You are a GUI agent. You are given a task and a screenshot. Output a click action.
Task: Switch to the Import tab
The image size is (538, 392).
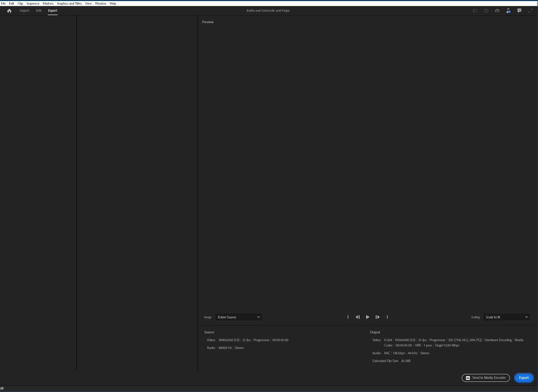click(24, 11)
